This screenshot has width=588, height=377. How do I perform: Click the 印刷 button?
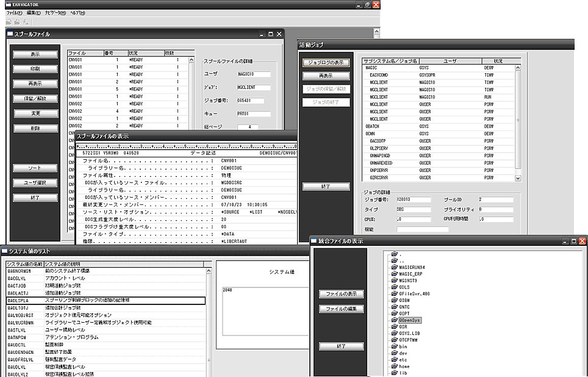coord(35,69)
